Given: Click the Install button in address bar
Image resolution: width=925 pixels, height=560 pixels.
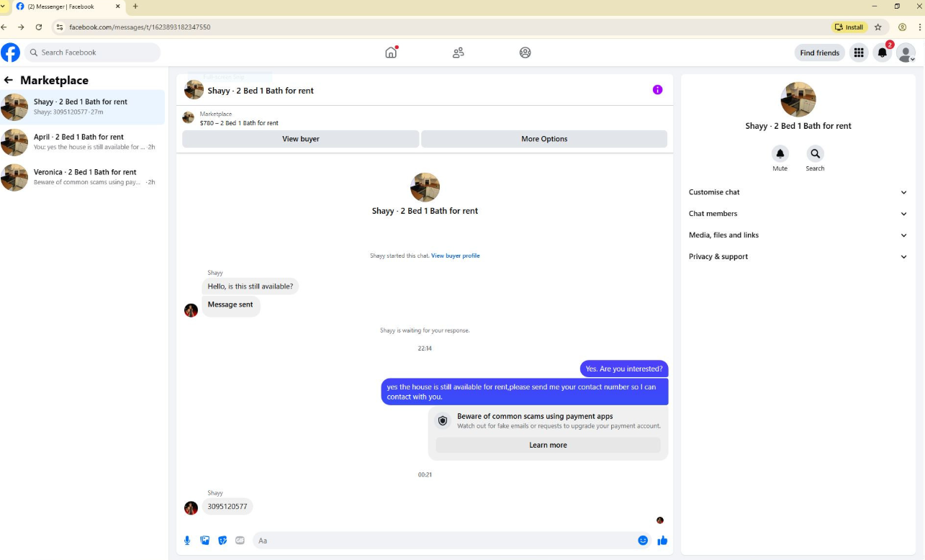Looking at the screenshot, I should click(849, 27).
